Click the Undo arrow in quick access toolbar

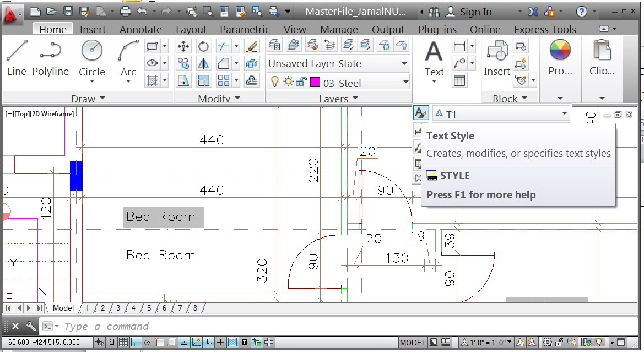tap(142, 11)
